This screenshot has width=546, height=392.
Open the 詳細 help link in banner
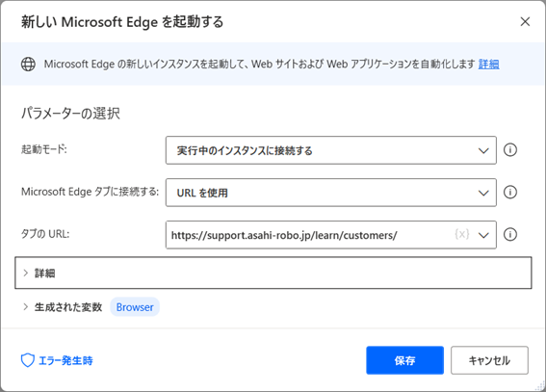coord(488,65)
